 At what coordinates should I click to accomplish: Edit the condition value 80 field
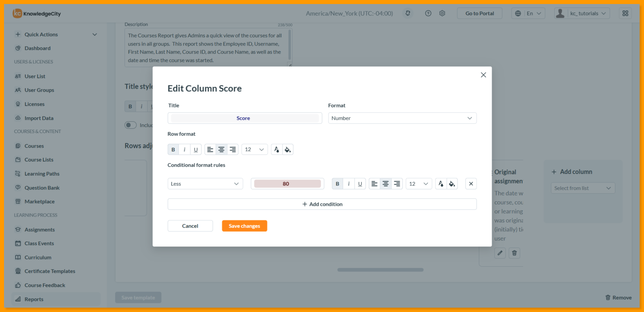click(x=287, y=184)
